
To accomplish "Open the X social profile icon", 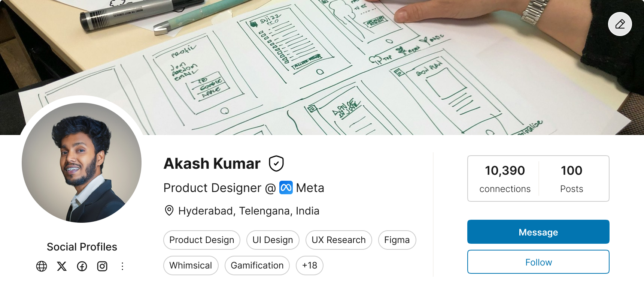I will (x=62, y=266).
